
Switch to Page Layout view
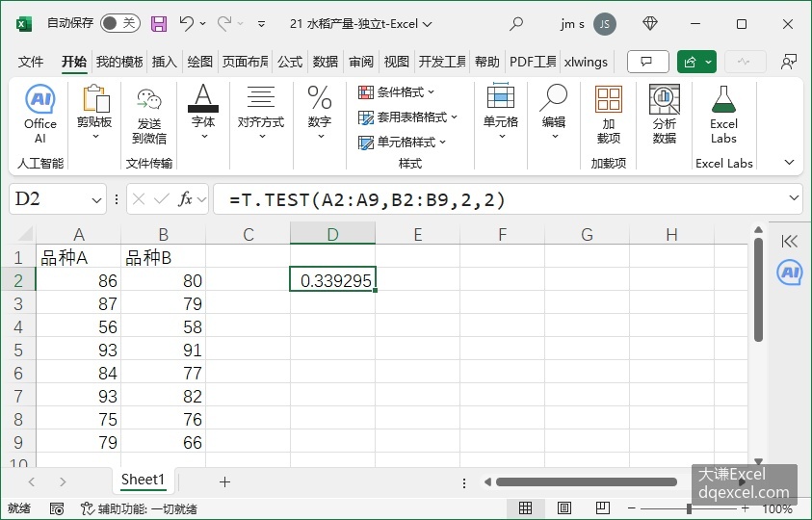563,508
